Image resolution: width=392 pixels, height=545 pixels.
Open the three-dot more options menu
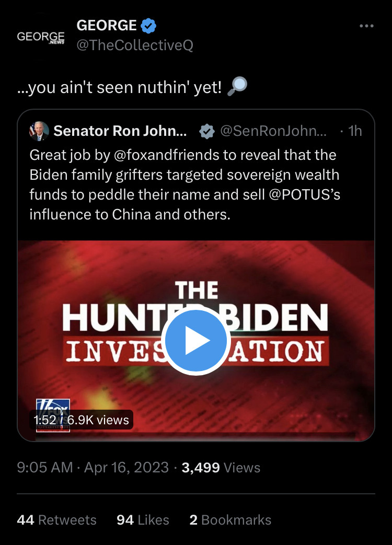point(367,26)
